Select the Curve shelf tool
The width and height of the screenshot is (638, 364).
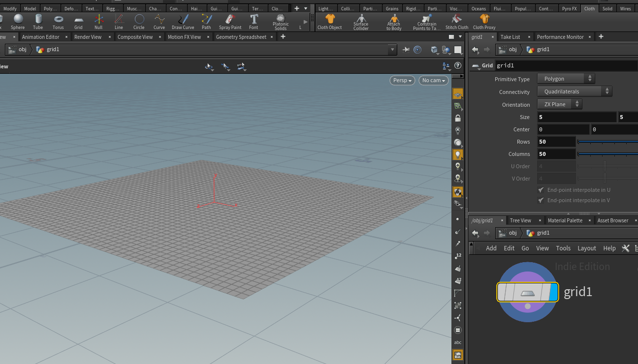coord(159,21)
